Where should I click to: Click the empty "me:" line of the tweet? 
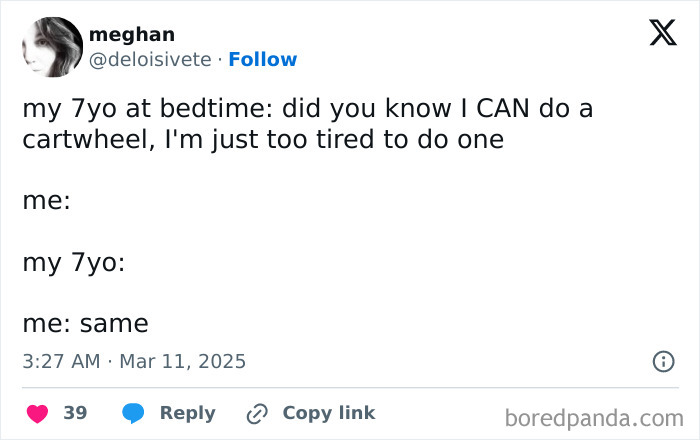pyautogui.click(x=46, y=200)
